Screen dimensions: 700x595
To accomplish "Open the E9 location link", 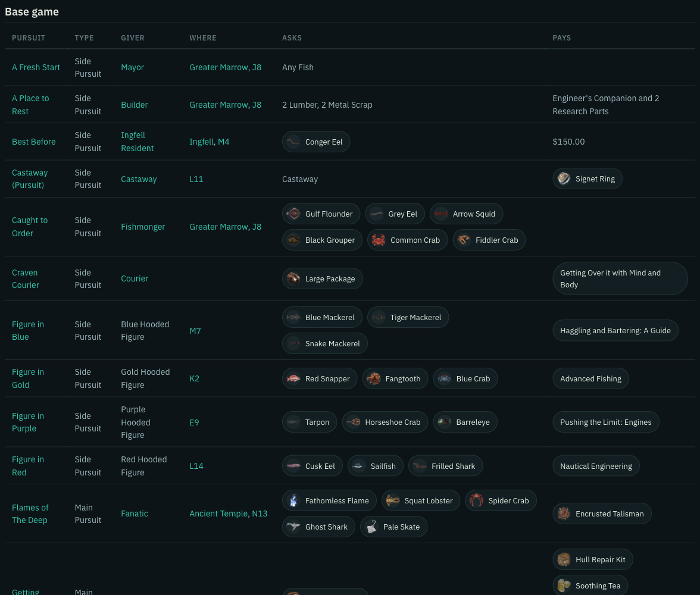I will coord(194,422).
